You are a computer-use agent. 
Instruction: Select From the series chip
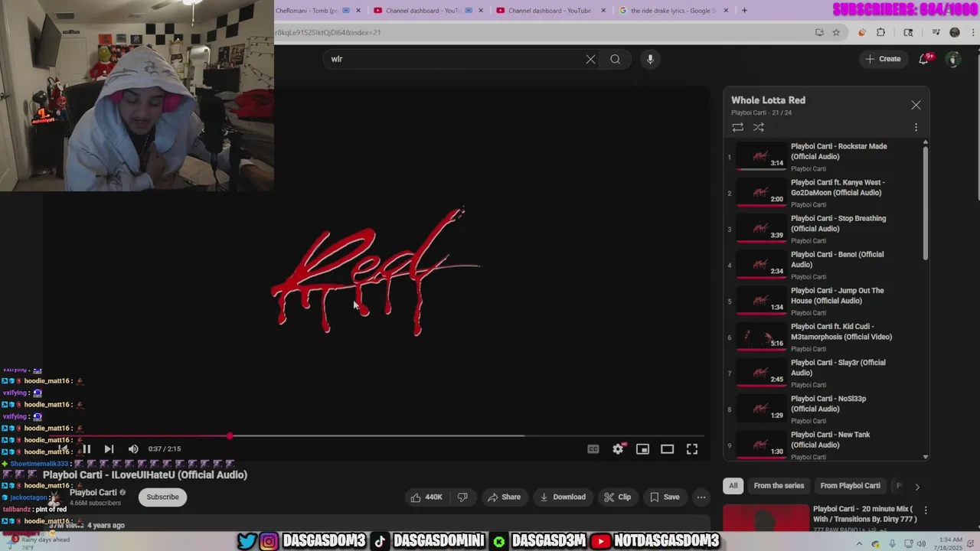[779, 486]
